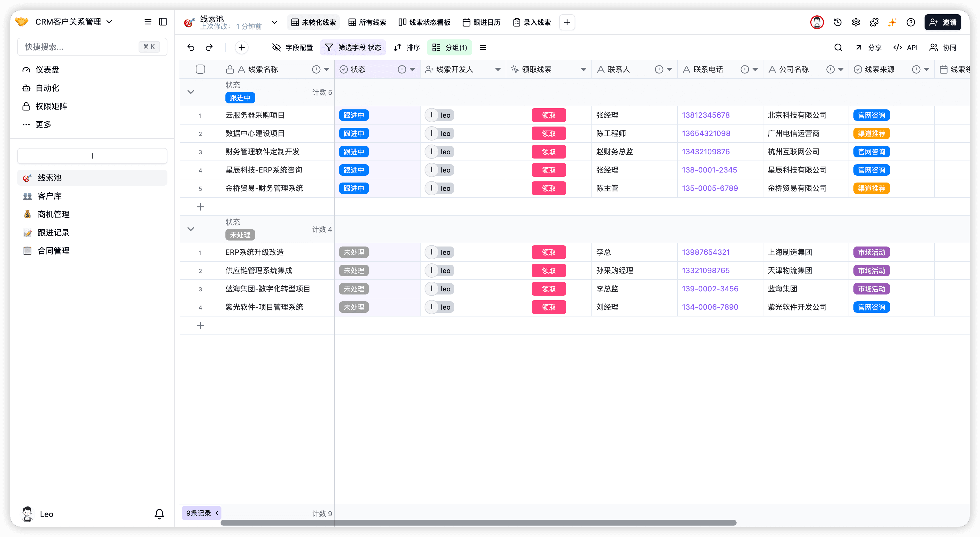Open settings gear icon in header
The height and width of the screenshot is (537, 980).
[856, 23]
